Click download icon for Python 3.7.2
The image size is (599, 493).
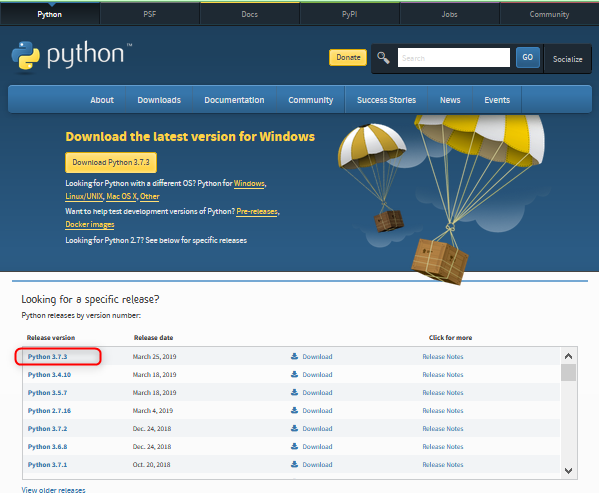(x=294, y=428)
